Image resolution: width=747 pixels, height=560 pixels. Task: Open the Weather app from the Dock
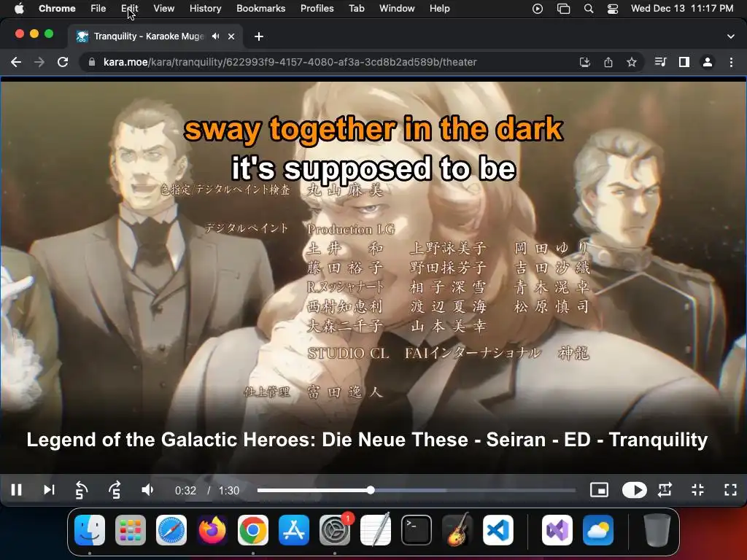[x=598, y=530]
